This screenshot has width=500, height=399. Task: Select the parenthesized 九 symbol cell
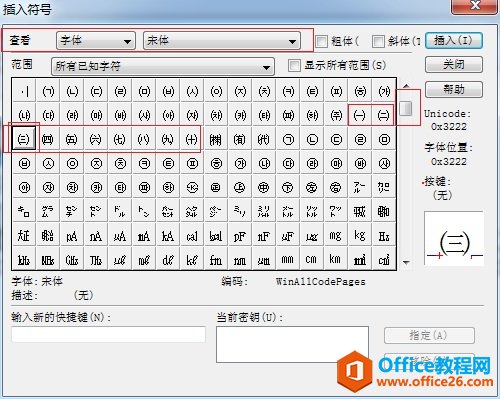pyautogui.click(x=168, y=139)
